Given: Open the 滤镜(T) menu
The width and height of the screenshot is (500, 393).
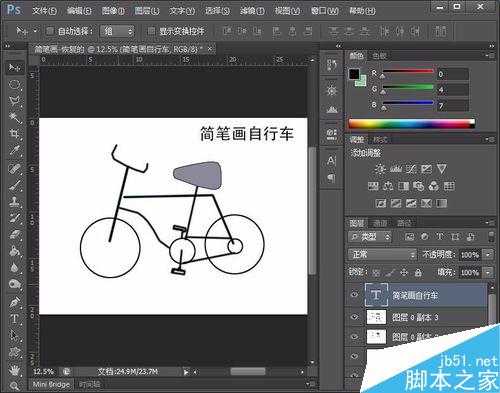Looking at the screenshot, I should (252, 11).
